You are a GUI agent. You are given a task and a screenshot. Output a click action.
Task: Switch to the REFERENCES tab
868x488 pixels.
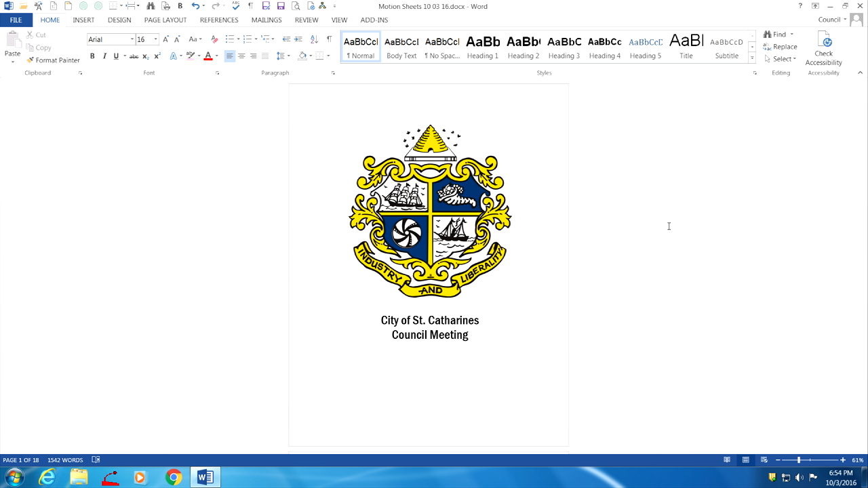point(219,20)
